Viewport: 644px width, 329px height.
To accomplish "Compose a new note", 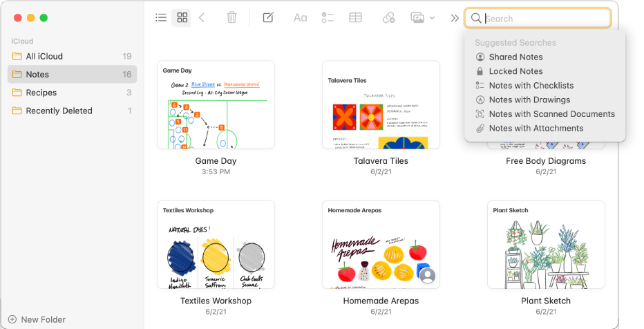I will tap(268, 18).
